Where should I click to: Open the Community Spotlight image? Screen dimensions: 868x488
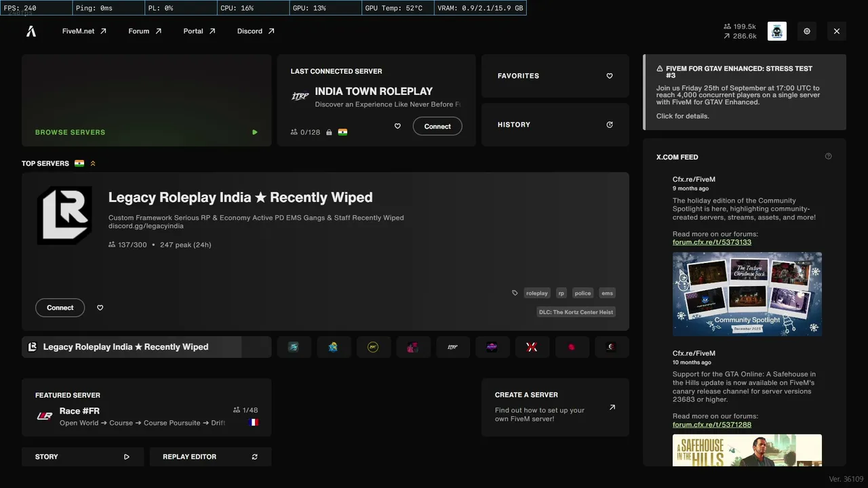pyautogui.click(x=747, y=294)
